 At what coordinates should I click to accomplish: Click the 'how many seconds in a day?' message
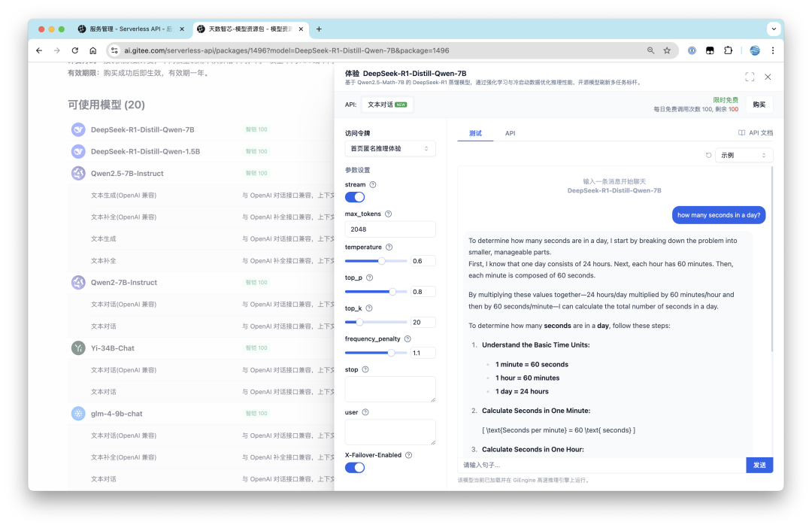point(719,215)
